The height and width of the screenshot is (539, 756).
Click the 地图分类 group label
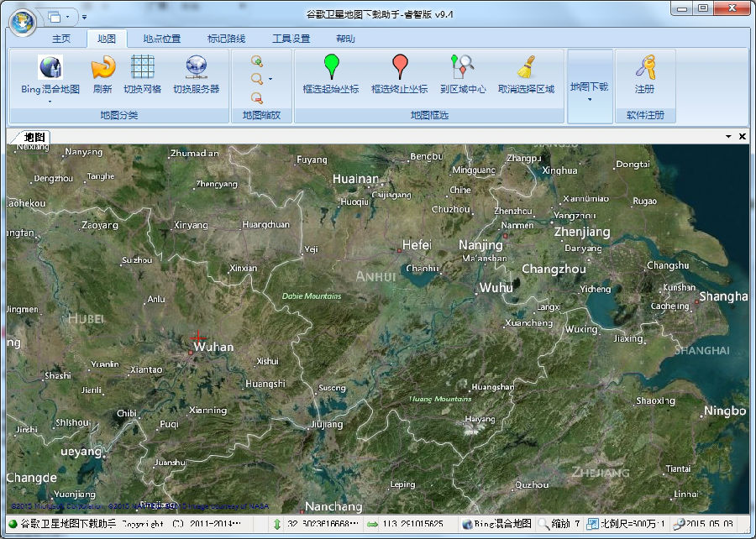coord(119,115)
